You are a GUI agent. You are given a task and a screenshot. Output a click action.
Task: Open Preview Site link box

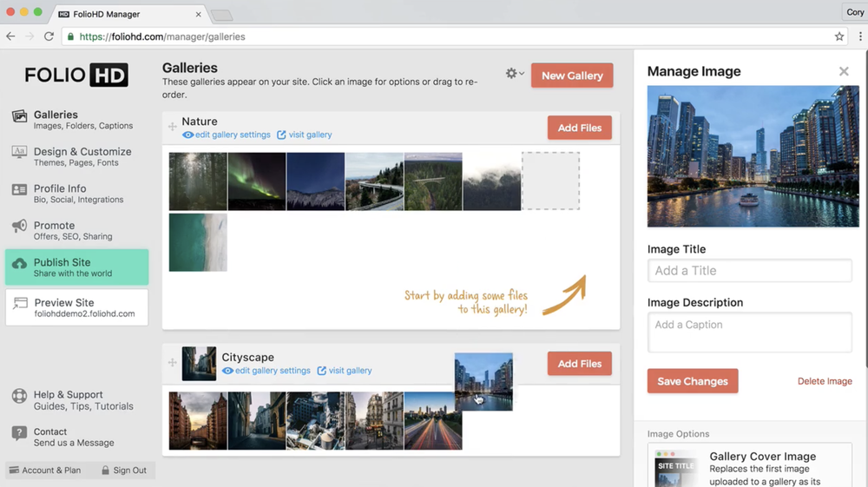tap(77, 307)
